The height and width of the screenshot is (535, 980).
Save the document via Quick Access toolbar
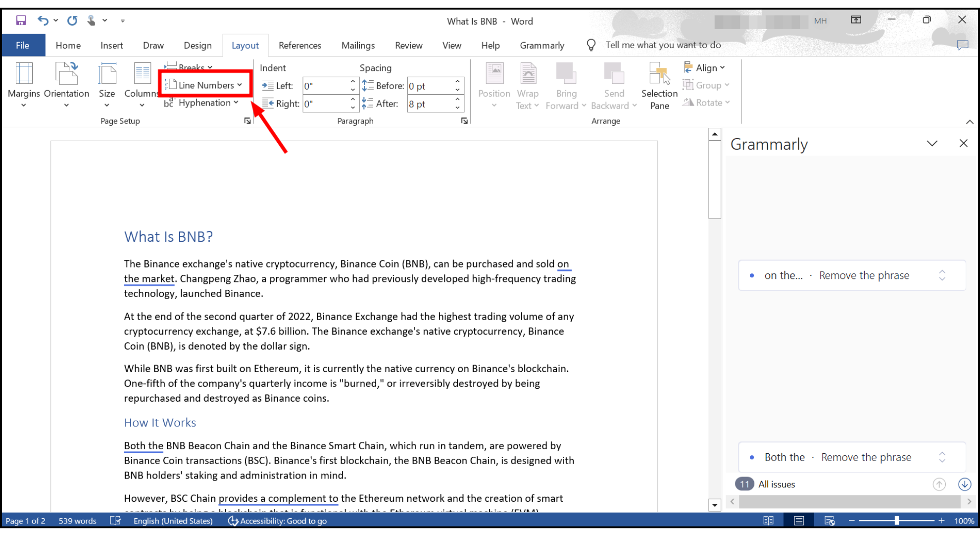[20, 20]
